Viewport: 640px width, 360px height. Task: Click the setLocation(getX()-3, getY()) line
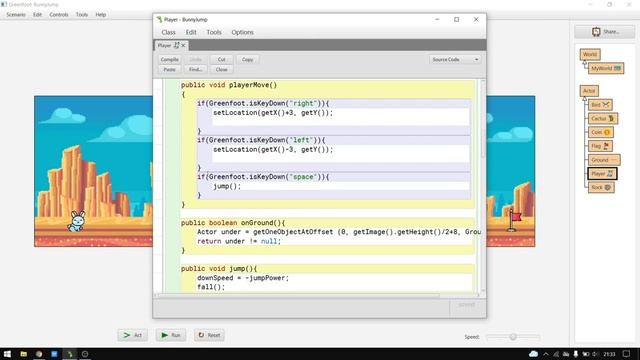[x=273, y=149]
